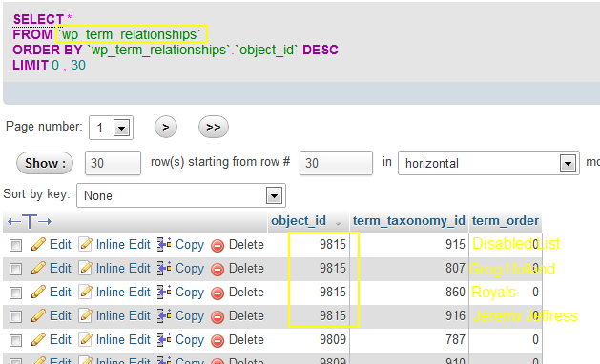The width and height of the screenshot is (600, 364).
Task: Tick the checkbox for the row with taxonomy id 916
Action: click(15, 316)
